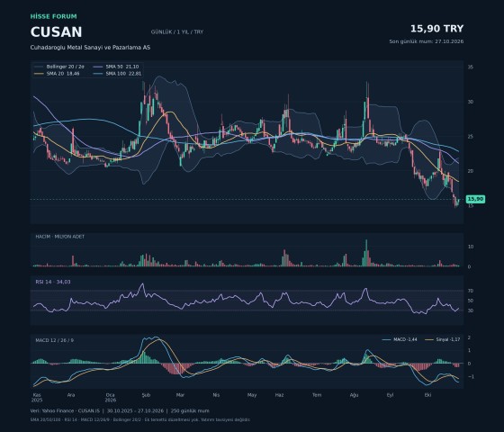Click the tallest volume bar in August

pyautogui.click(x=366, y=253)
